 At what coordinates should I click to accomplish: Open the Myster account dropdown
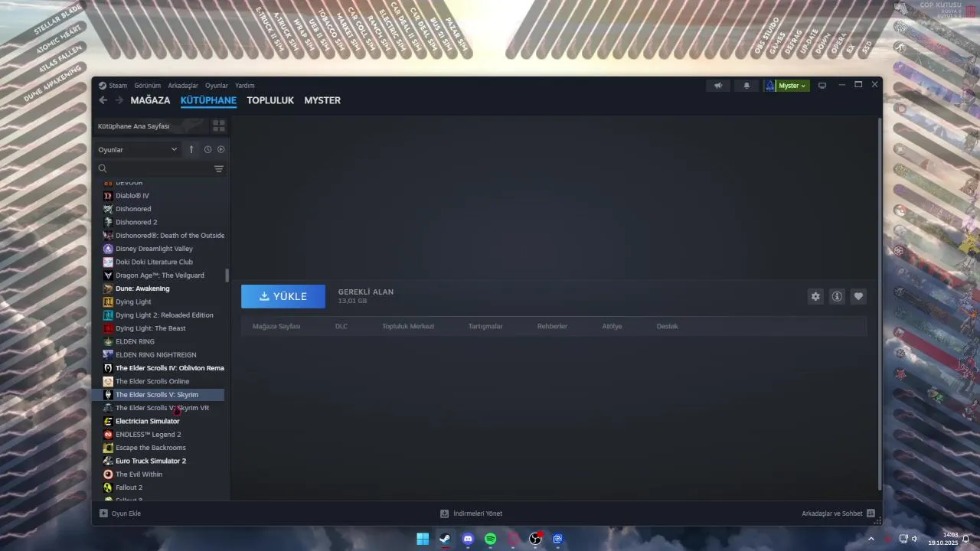(x=792, y=86)
